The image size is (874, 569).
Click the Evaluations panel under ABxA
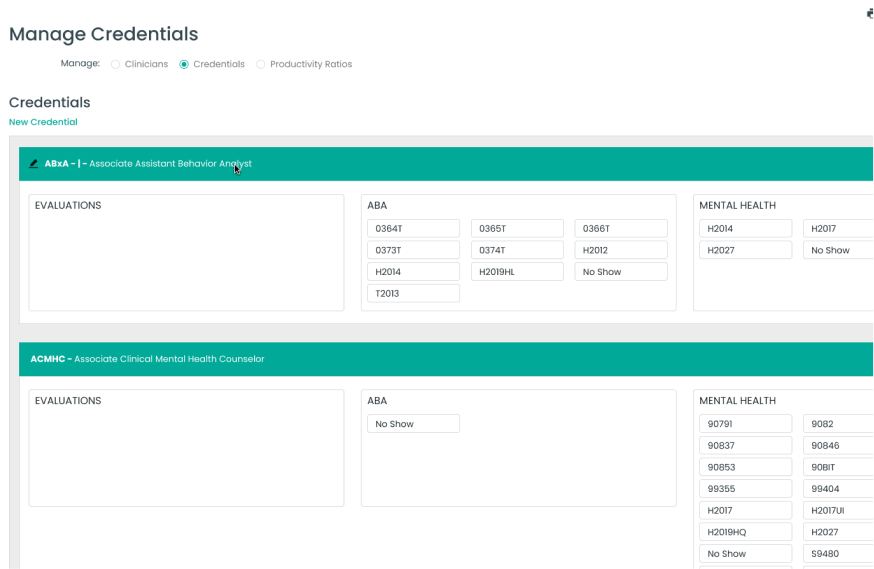point(186,252)
